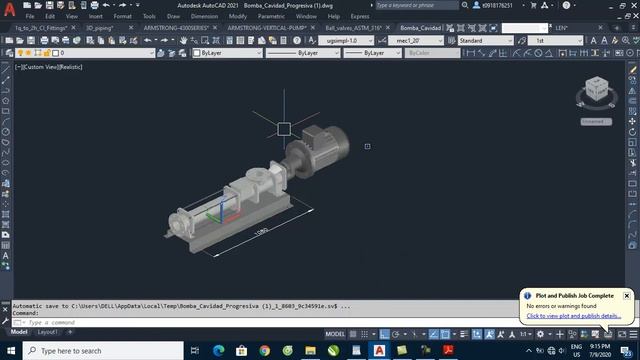Open the layer dropdown showing layer 0
Viewport: 640px width, 360px height.
click(x=85, y=53)
